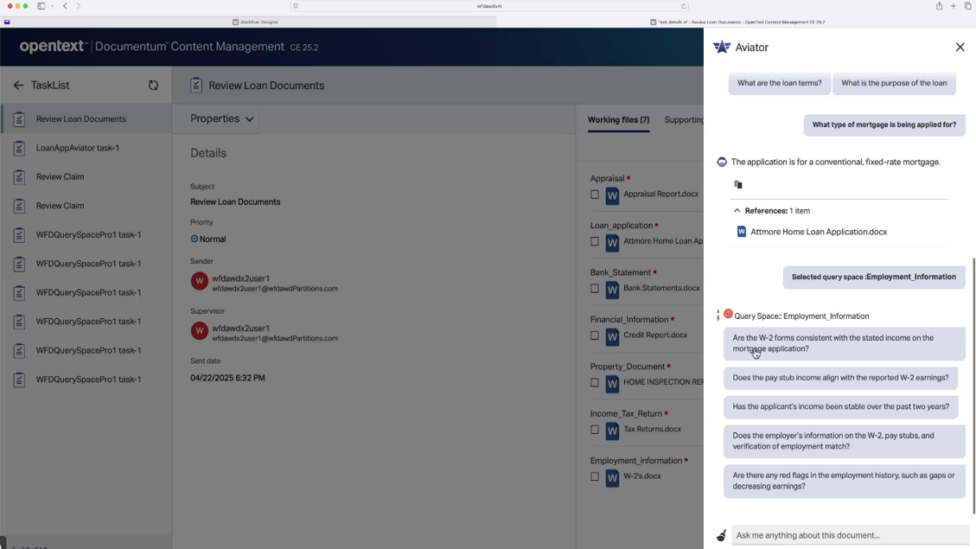
Task: Click the sent date 04/22/2025 6:32 PM
Action: click(x=228, y=378)
